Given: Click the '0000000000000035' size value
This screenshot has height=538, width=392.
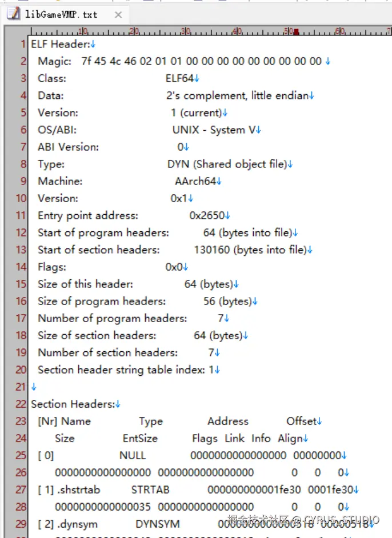Looking at the screenshot, I should (103, 507).
